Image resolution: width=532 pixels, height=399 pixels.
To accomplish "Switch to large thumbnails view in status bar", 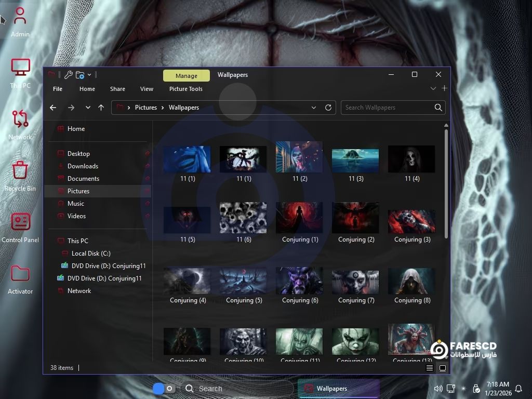I will click(443, 368).
